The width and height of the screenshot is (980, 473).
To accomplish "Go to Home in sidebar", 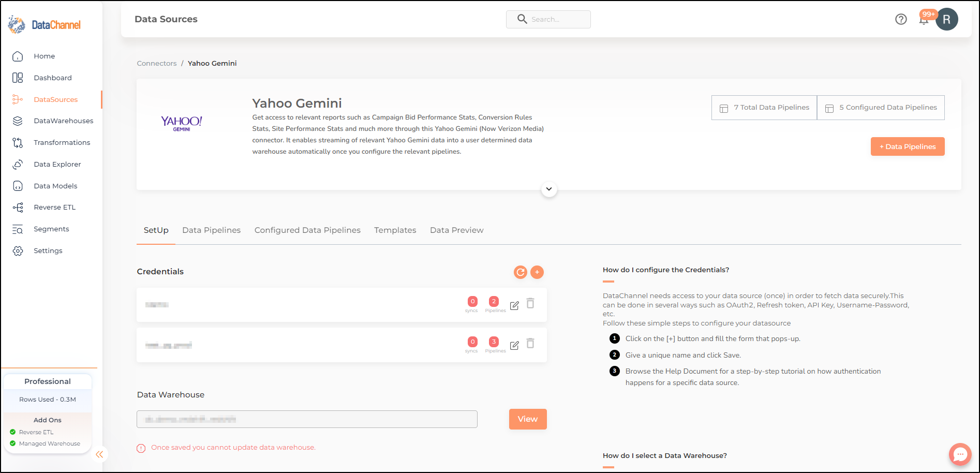I will tap(44, 56).
